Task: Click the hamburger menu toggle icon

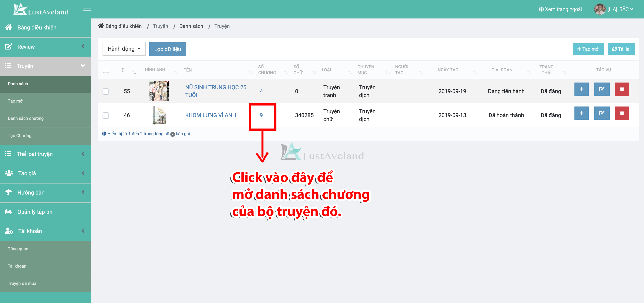Action: coord(87,8)
